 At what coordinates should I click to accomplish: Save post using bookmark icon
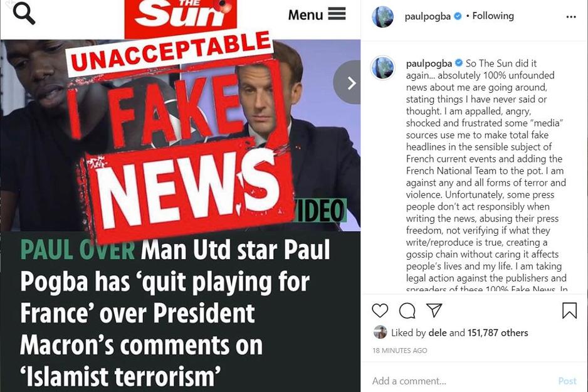pos(569,310)
